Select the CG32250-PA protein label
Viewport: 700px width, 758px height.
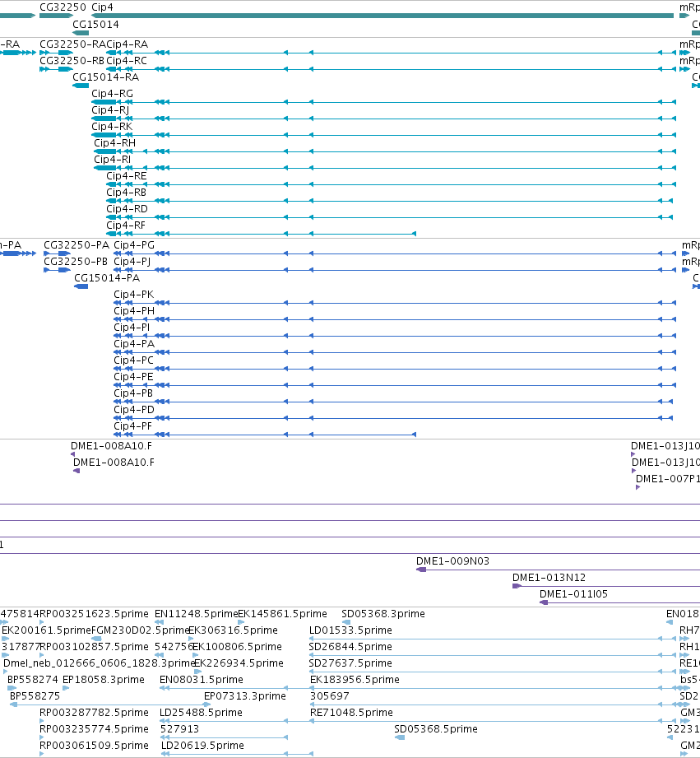[x=76, y=245]
